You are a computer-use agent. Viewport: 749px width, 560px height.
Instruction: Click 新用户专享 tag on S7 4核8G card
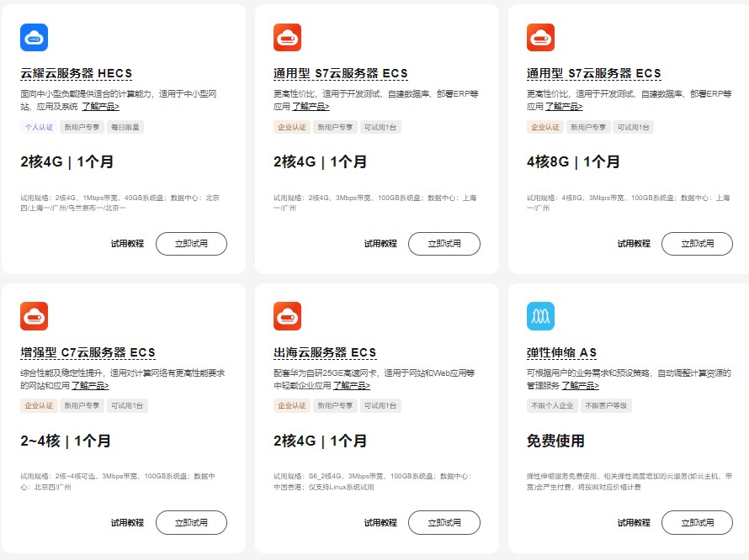tap(588, 127)
